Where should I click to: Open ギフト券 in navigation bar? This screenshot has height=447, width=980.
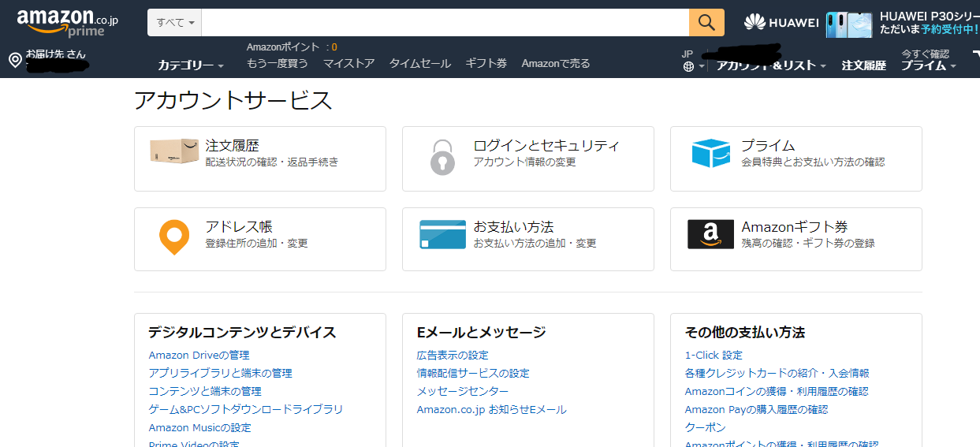coord(486,63)
